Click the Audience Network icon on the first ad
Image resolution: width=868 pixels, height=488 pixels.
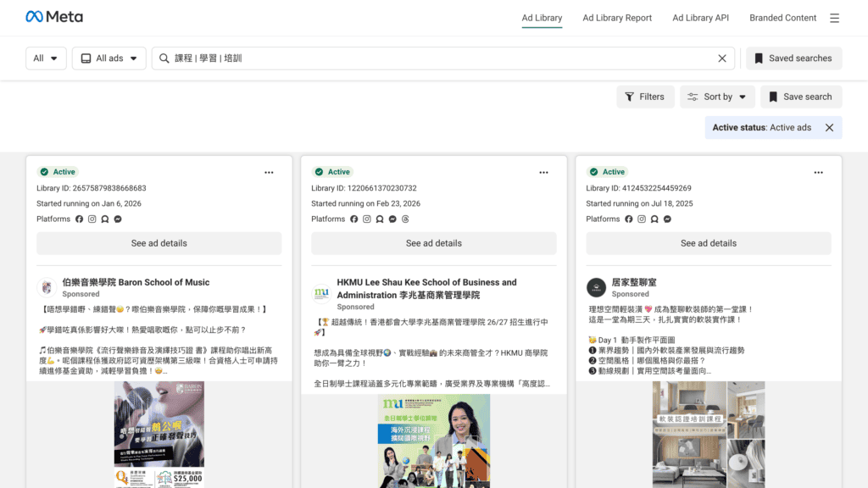[104, 219]
